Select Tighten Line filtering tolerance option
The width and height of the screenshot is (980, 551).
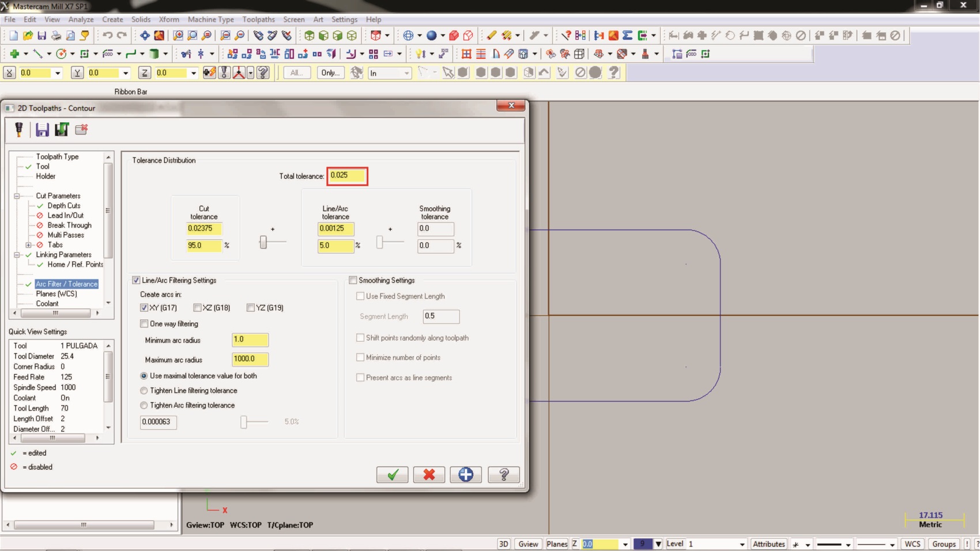[x=144, y=391]
